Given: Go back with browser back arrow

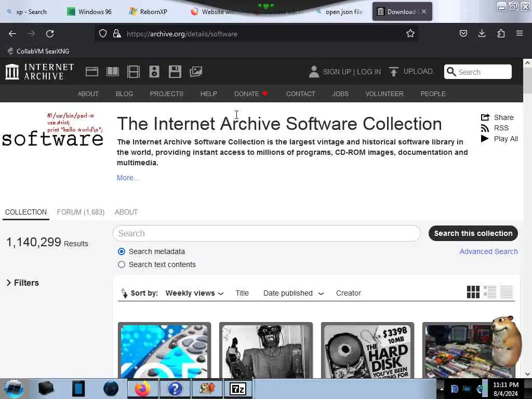Looking at the screenshot, I should (x=12, y=34).
